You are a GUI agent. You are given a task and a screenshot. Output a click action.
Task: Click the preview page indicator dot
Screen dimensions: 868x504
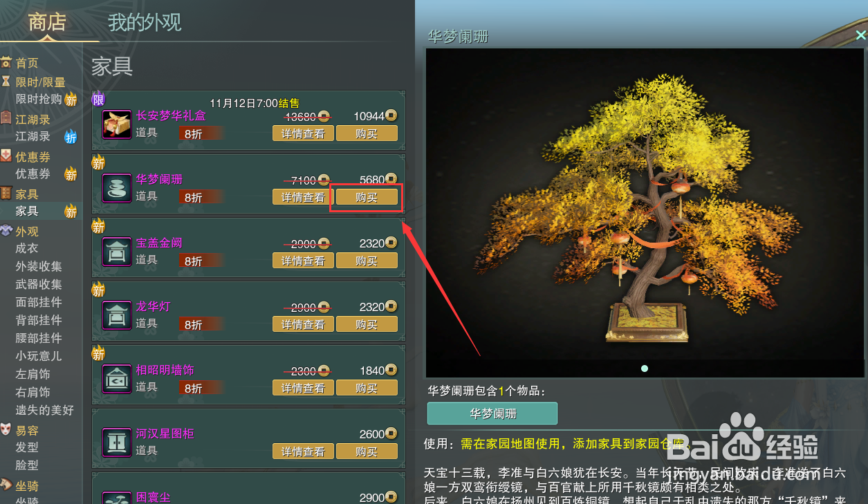tap(644, 368)
